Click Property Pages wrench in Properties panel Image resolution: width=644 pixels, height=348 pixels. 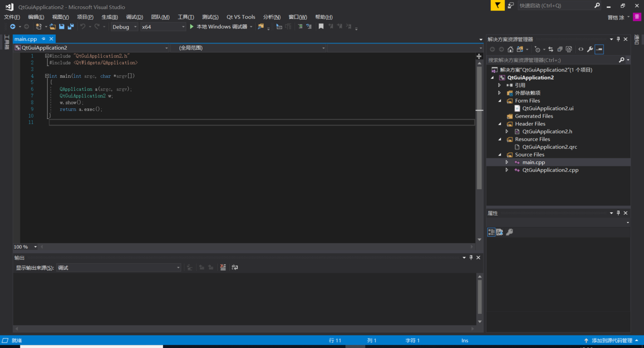[x=509, y=232]
